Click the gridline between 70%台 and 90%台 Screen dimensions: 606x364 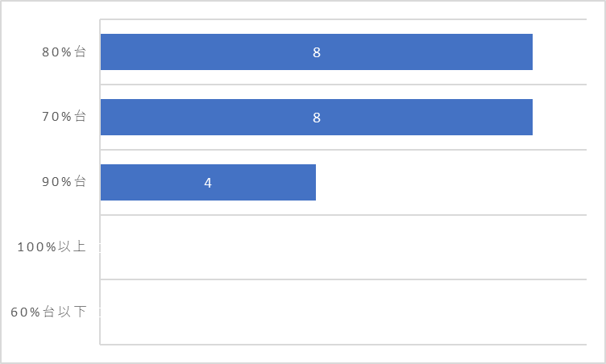(x=343, y=150)
